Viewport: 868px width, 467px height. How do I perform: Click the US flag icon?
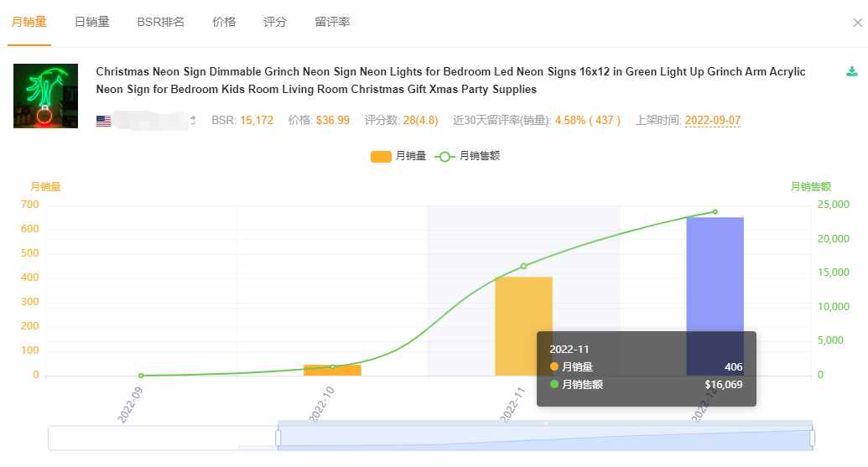click(x=103, y=121)
